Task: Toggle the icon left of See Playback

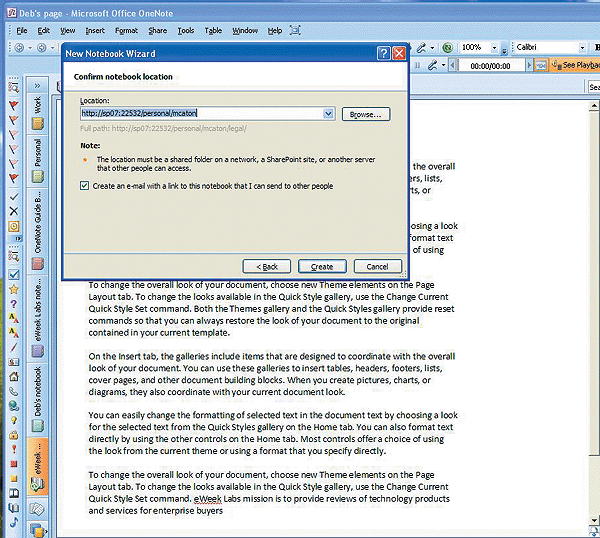Action: (540, 66)
